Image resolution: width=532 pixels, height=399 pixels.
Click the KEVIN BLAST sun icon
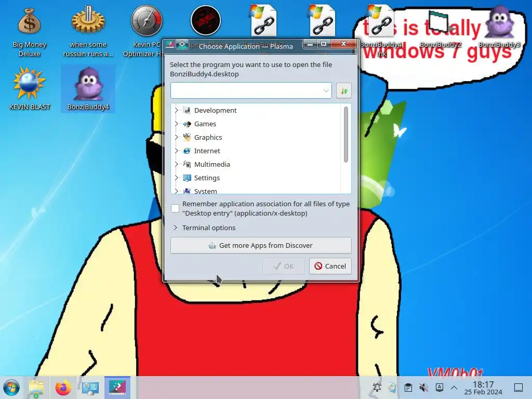coord(29,84)
